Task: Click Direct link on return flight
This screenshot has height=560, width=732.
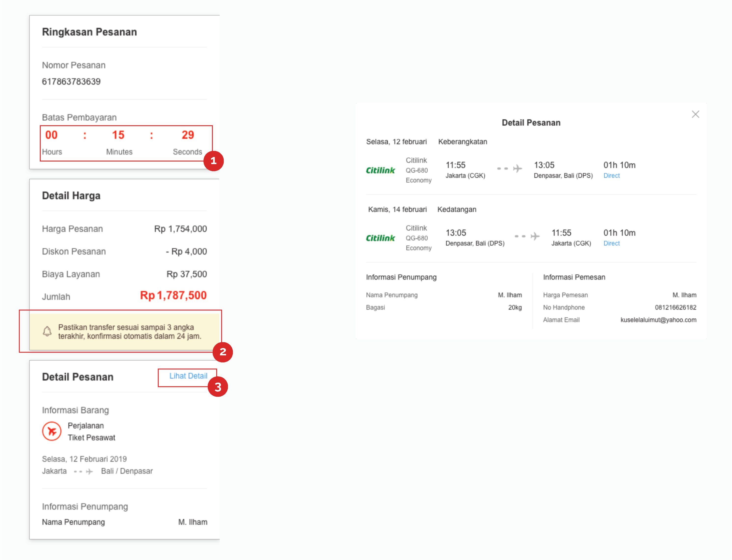Action: pos(611,243)
